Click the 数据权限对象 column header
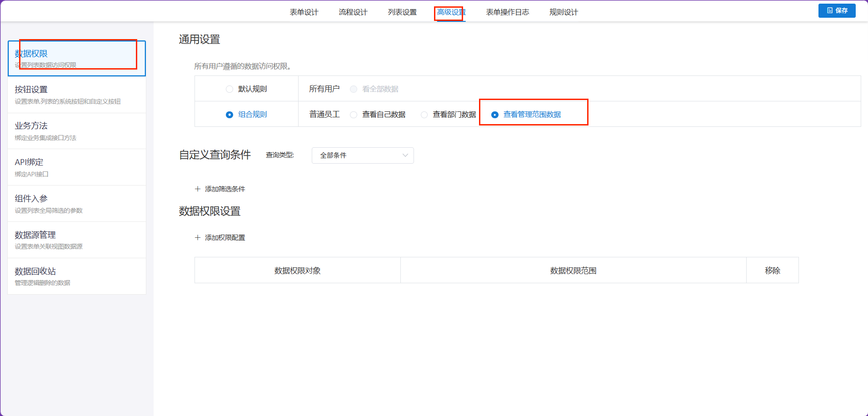 point(298,271)
